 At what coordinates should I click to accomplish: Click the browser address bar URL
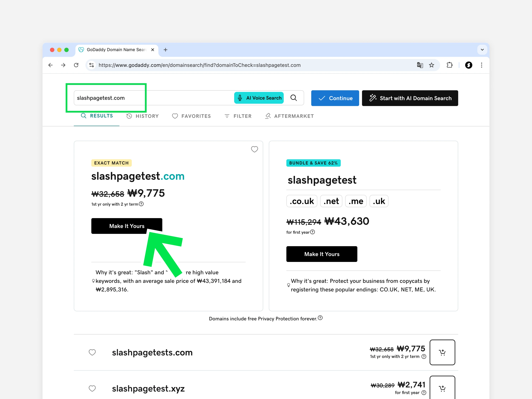point(200,65)
